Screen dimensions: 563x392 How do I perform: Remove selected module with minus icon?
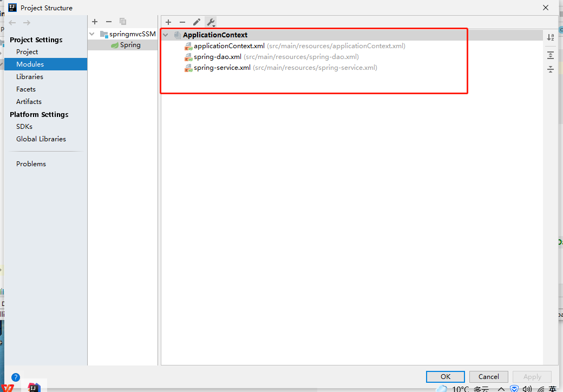pos(109,22)
